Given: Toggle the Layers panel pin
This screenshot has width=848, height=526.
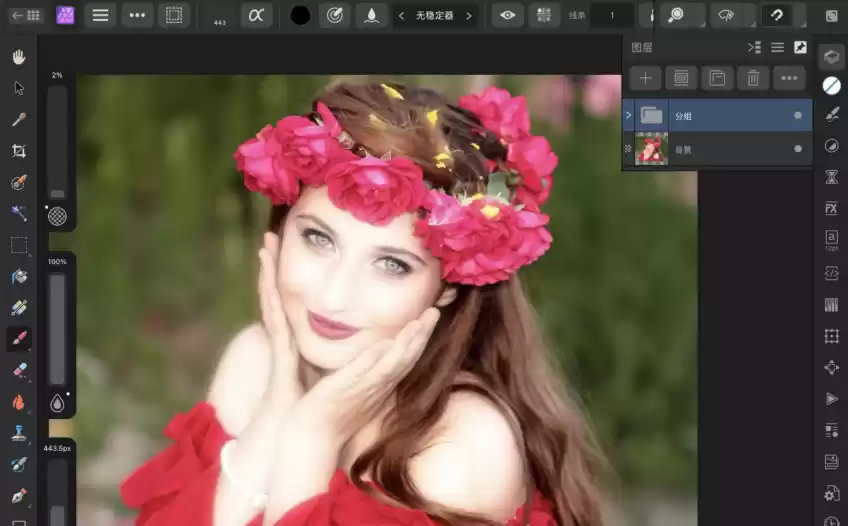Looking at the screenshot, I should [800, 47].
